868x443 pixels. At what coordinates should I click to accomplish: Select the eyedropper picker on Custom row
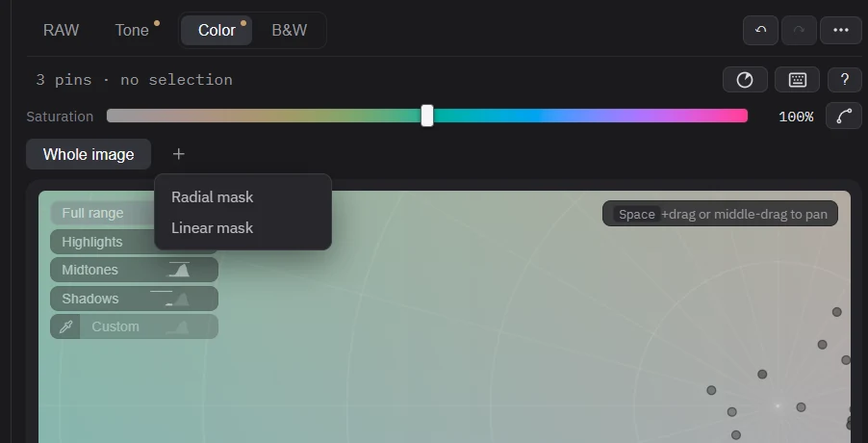(x=65, y=326)
